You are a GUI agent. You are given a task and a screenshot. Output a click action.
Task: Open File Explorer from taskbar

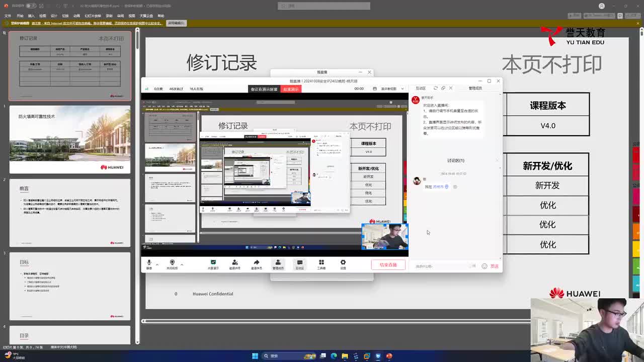(345, 356)
